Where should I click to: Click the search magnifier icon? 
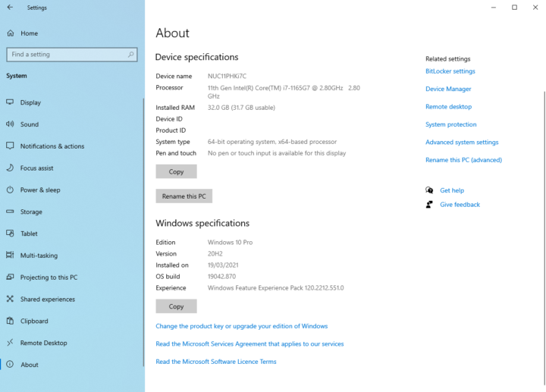(x=130, y=55)
